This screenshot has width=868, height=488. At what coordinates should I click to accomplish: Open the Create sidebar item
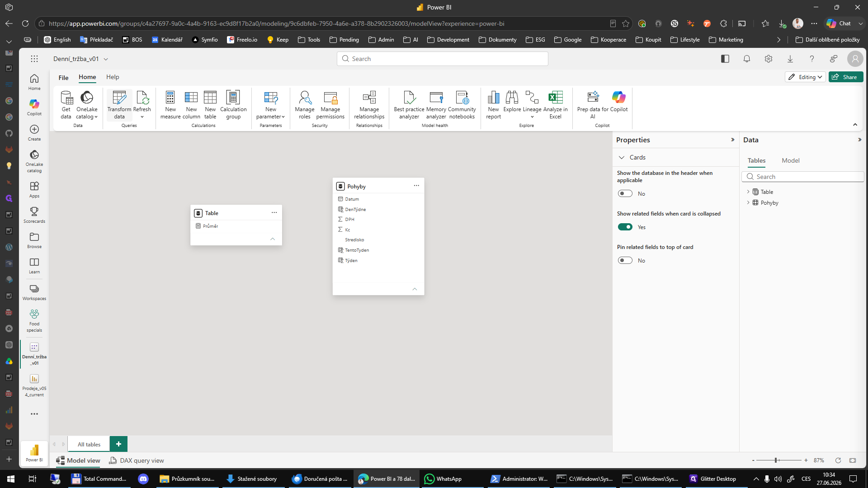click(x=34, y=133)
